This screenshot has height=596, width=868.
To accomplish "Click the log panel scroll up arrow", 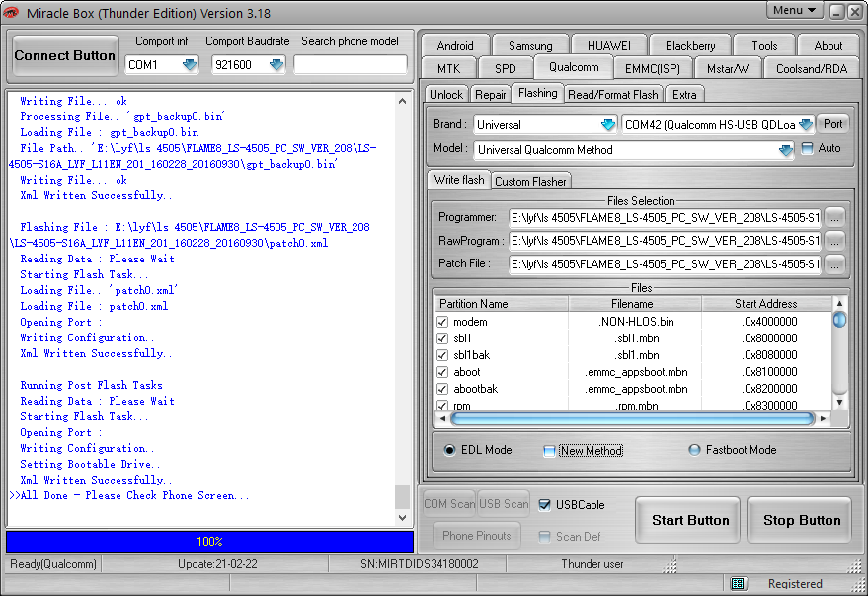I will point(403,101).
